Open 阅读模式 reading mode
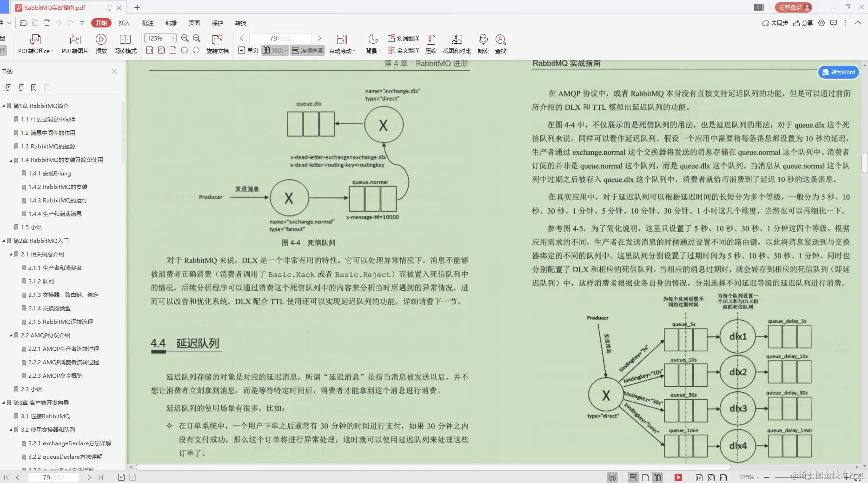The image size is (868, 483). [125, 43]
